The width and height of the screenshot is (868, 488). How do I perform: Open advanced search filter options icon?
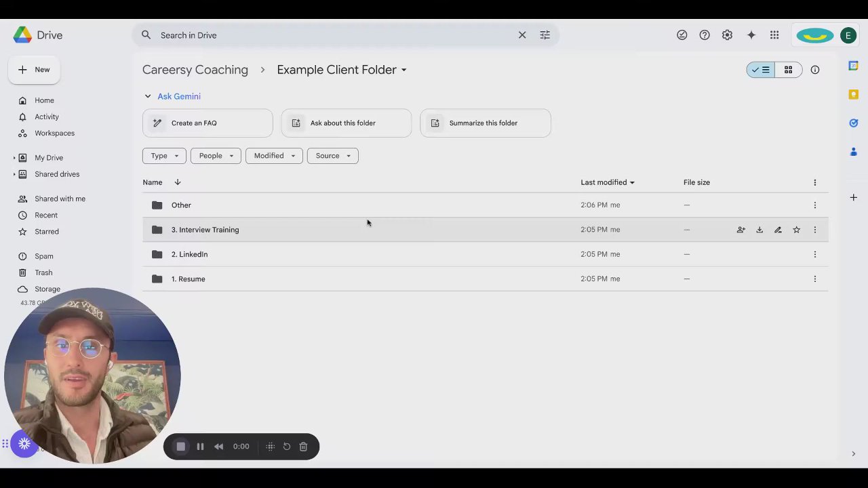pyautogui.click(x=545, y=35)
